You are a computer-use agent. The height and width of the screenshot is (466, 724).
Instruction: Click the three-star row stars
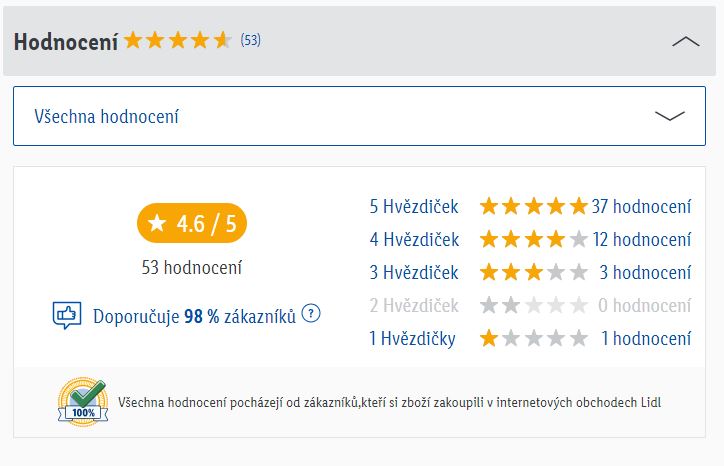click(x=533, y=272)
